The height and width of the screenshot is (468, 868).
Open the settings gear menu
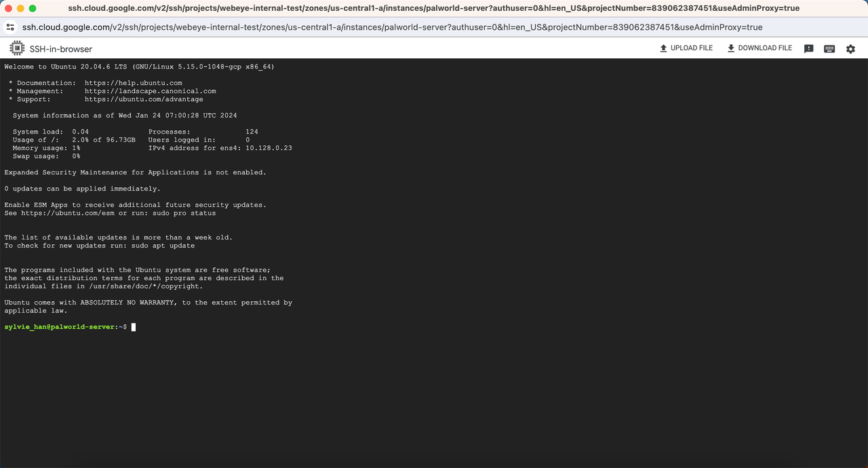[x=850, y=49]
